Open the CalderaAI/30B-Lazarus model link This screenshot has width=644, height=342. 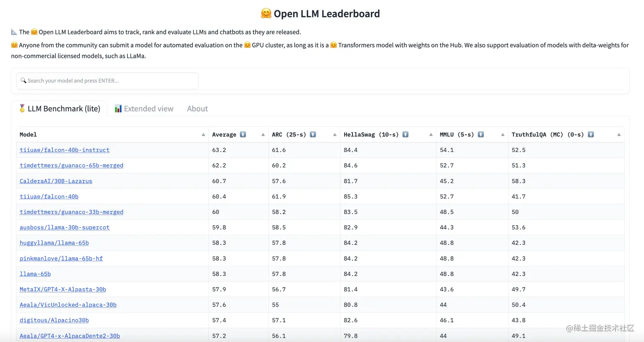(55, 181)
